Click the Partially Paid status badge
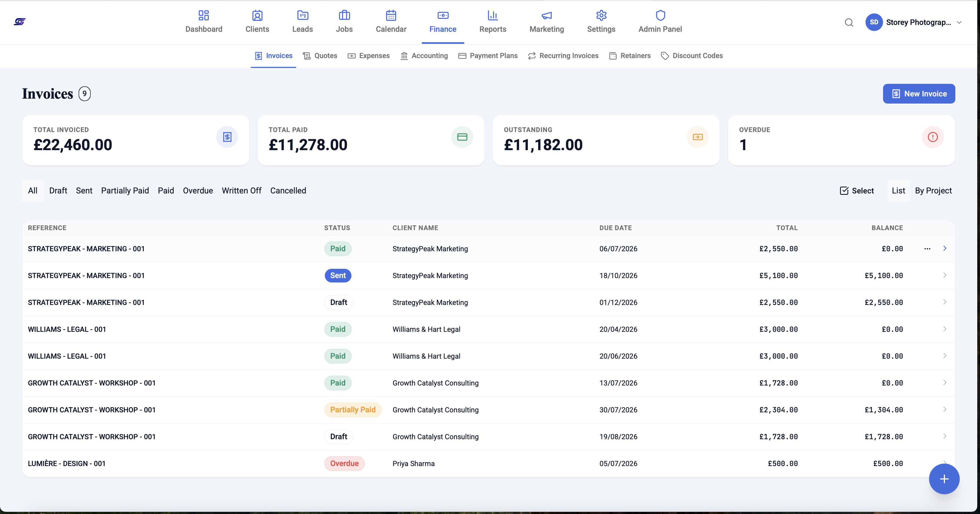980x514 pixels. coord(353,410)
